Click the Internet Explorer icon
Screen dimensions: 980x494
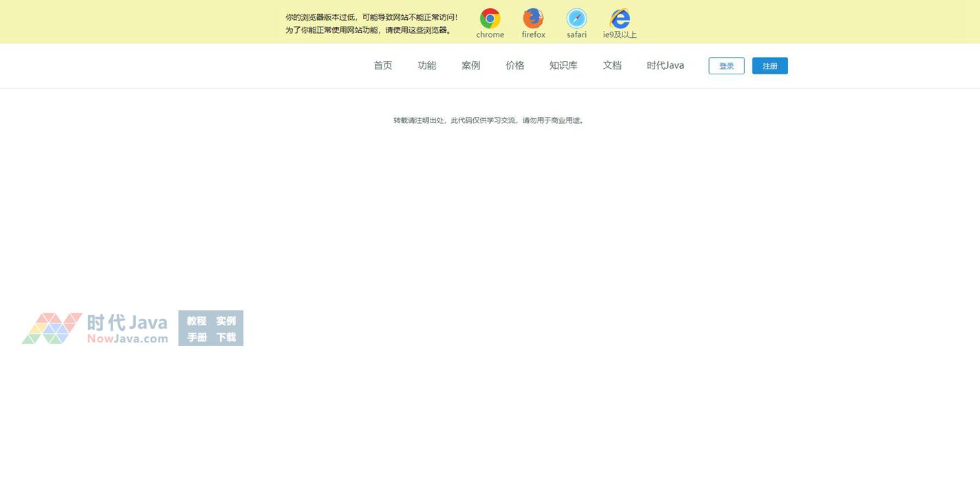[x=620, y=19]
